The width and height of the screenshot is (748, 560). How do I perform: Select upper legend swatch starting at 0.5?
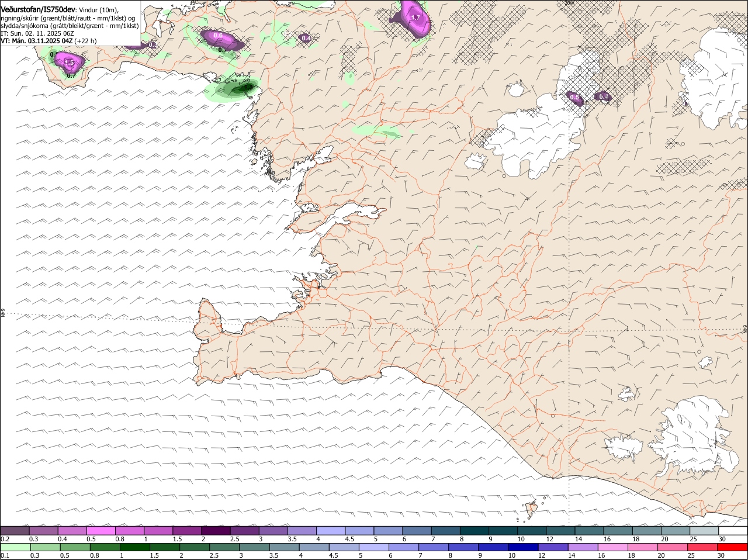point(101,530)
